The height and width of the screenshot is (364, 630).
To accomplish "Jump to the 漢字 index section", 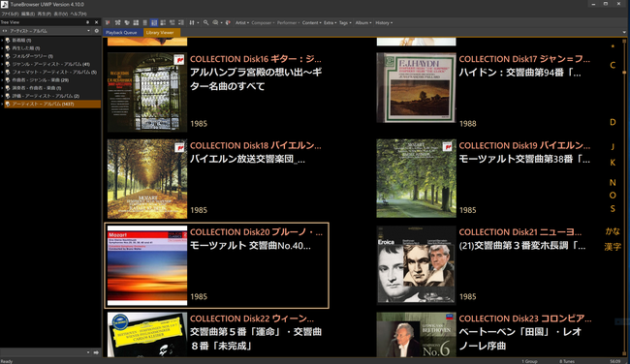I will point(613,247).
